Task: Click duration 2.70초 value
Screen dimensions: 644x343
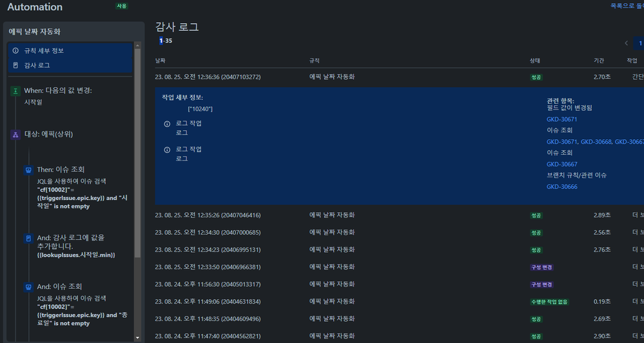Action: pos(602,77)
